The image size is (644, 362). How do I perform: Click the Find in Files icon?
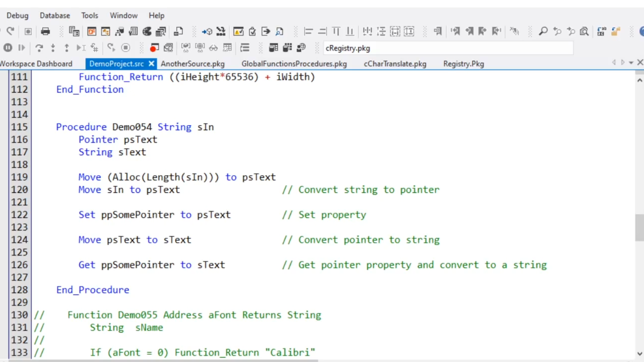pos(584,32)
